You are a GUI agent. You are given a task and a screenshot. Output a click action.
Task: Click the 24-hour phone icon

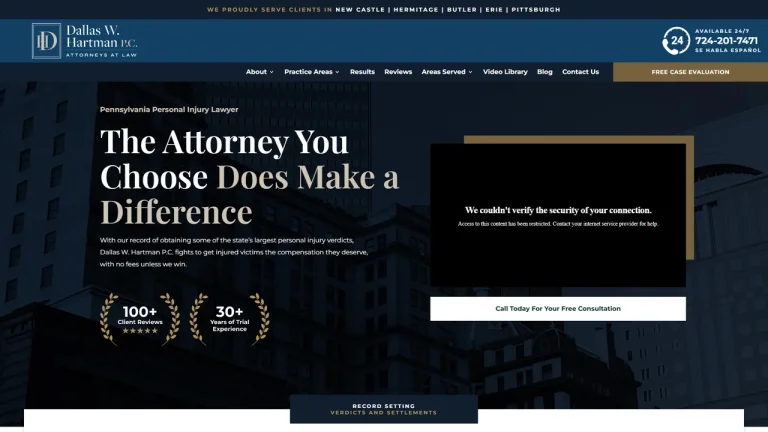pyautogui.click(x=676, y=41)
